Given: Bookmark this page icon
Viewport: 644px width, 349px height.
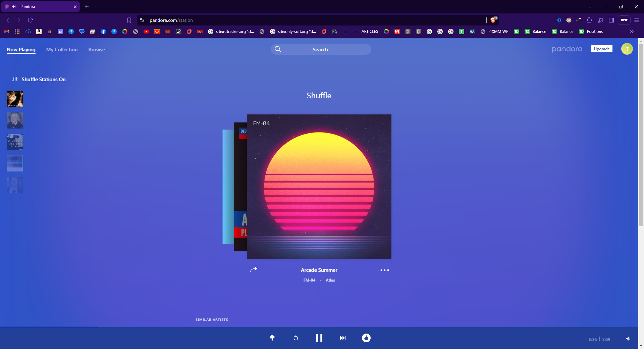Looking at the screenshot, I should point(129,20).
